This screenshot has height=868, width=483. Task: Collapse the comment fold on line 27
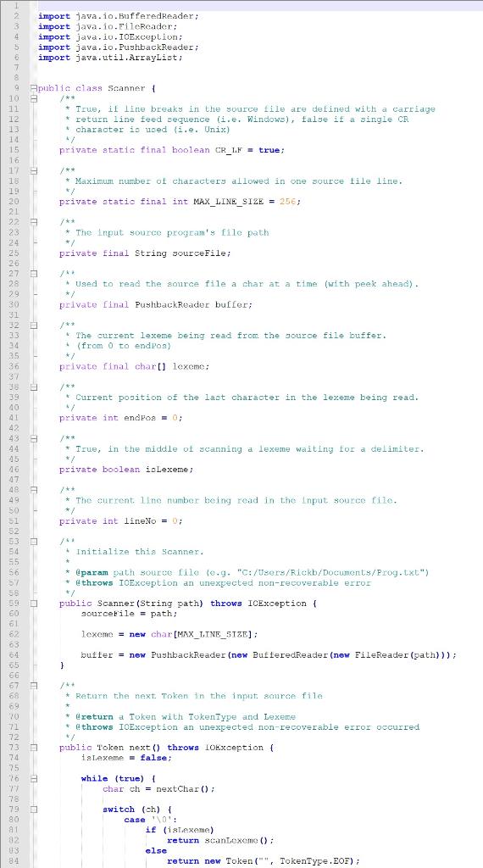point(33,274)
